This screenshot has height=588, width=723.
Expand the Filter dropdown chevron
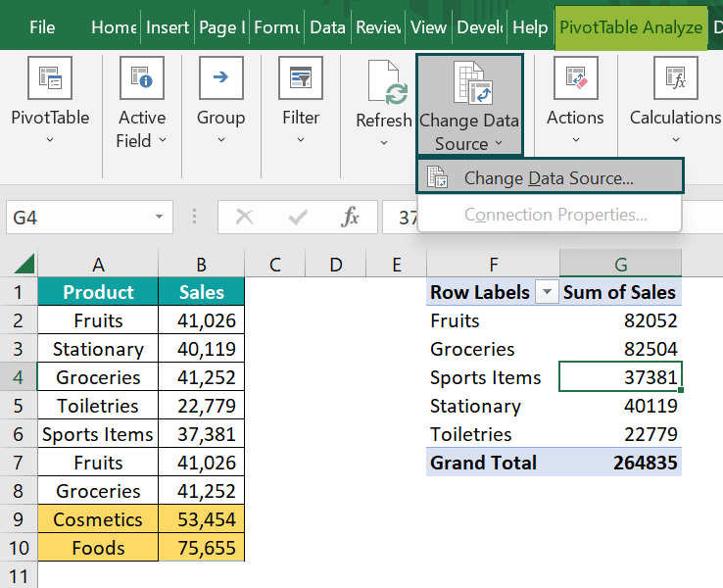coord(301,139)
